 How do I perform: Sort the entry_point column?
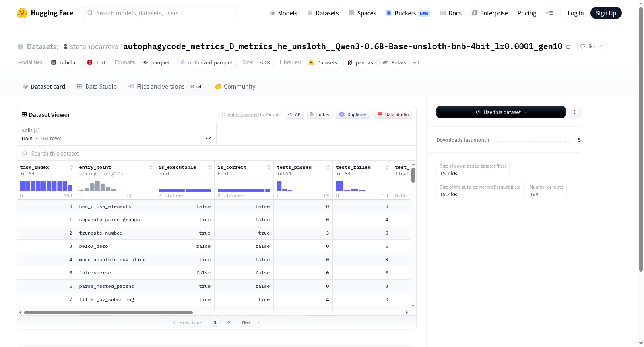[x=151, y=167]
